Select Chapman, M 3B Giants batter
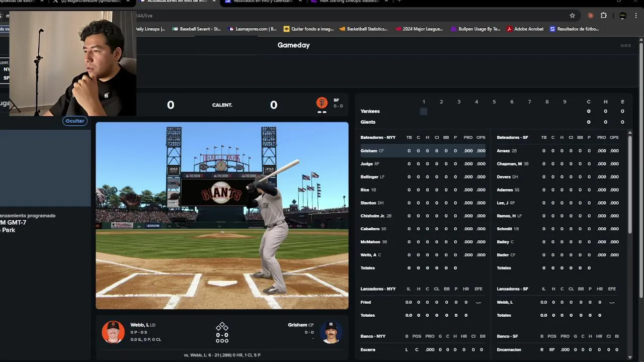 [558, 164]
